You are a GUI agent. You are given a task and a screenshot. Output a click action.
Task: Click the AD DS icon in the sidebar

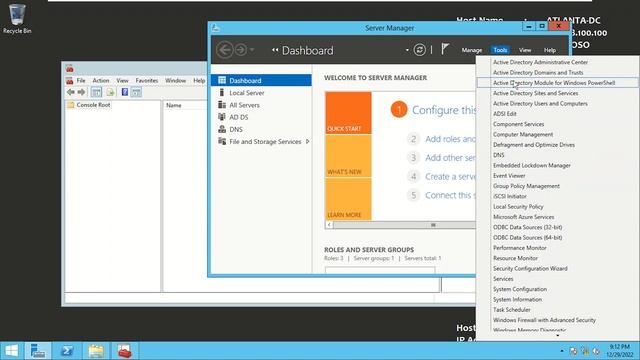[x=222, y=117]
